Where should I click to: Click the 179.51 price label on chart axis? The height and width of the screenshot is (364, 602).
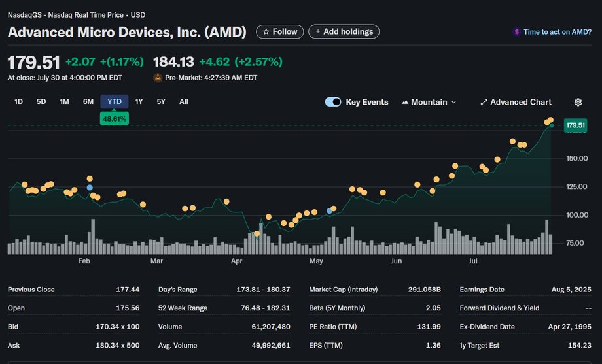click(575, 125)
